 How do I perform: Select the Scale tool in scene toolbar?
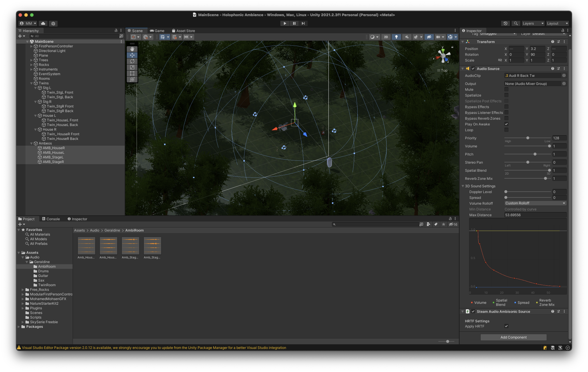click(132, 67)
